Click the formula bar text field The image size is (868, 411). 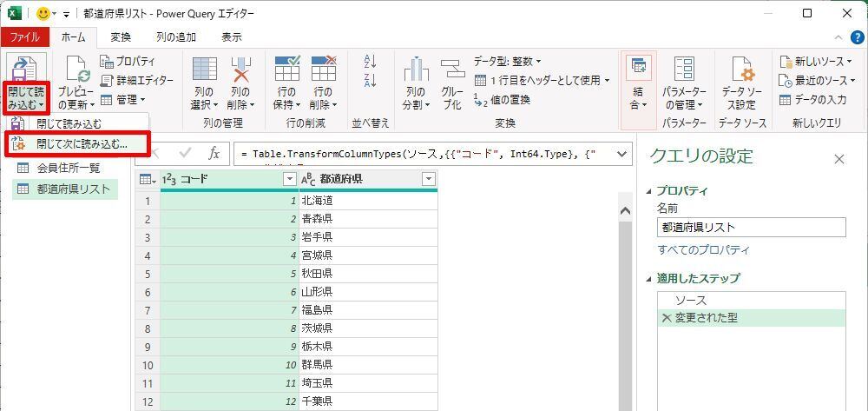pyautogui.click(x=424, y=154)
